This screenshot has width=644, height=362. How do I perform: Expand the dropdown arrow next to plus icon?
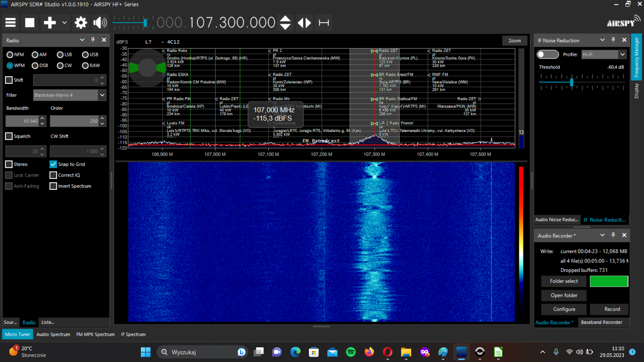tap(64, 23)
